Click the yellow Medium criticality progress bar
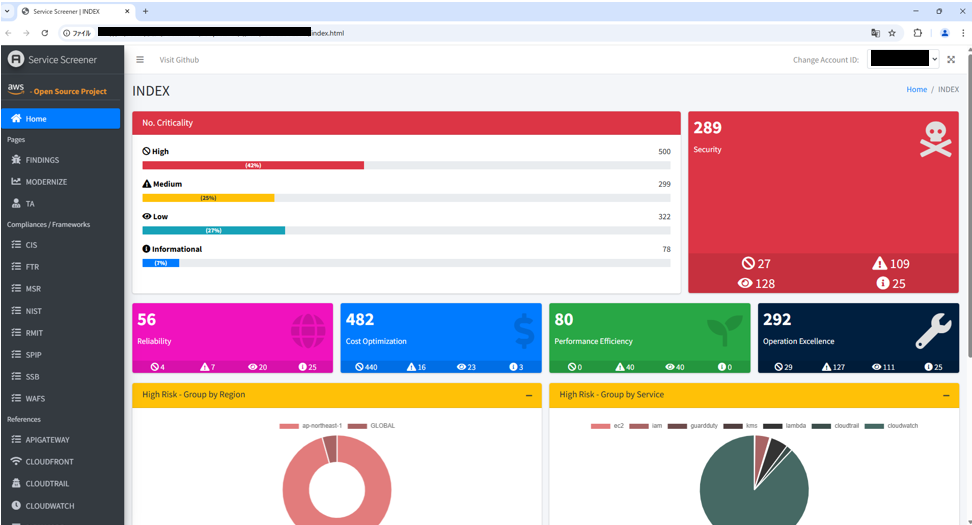 (208, 198)
